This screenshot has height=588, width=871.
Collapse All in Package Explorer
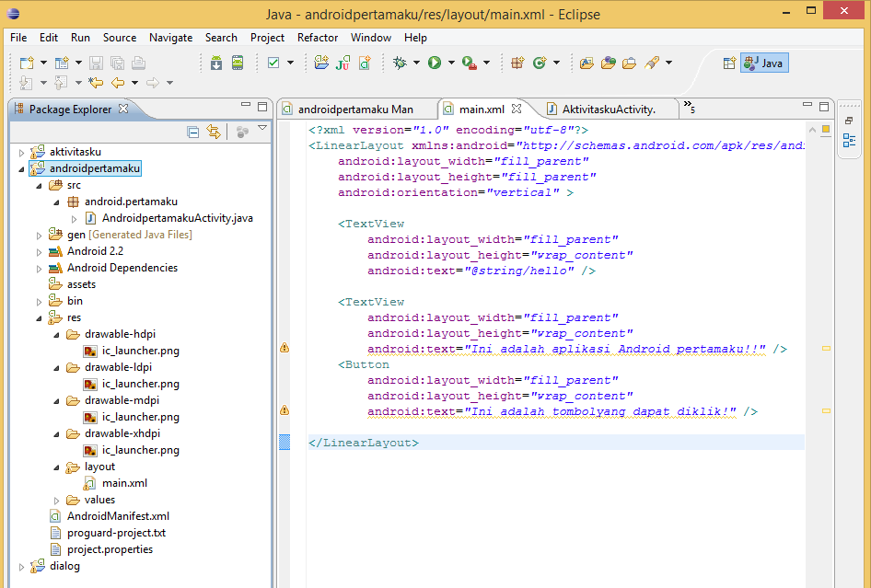point(192,132)
